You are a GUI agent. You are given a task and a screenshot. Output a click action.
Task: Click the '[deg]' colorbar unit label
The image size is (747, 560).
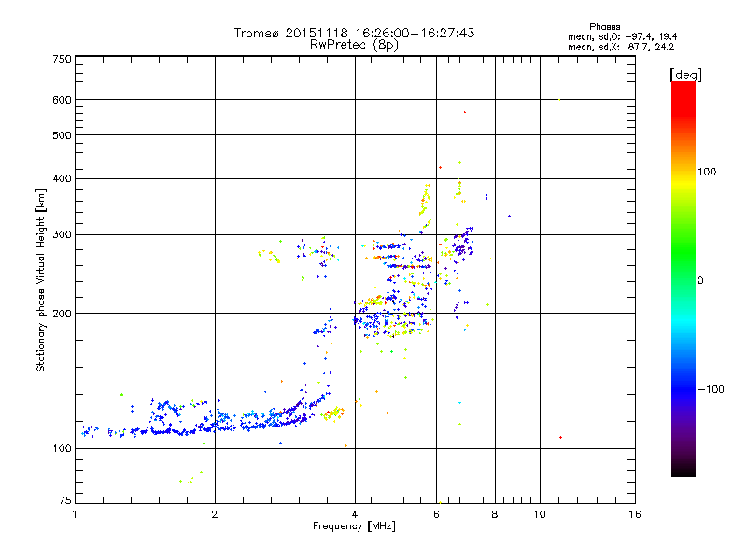685,75
